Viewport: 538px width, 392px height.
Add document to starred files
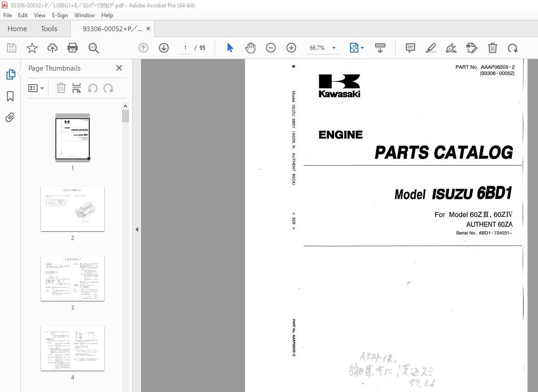pos(32,48)
